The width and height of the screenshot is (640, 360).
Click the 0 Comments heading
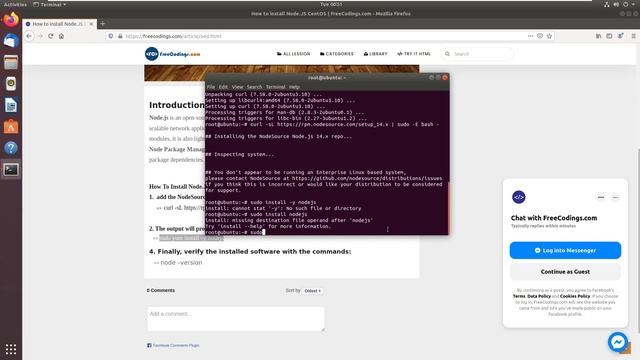161,290
